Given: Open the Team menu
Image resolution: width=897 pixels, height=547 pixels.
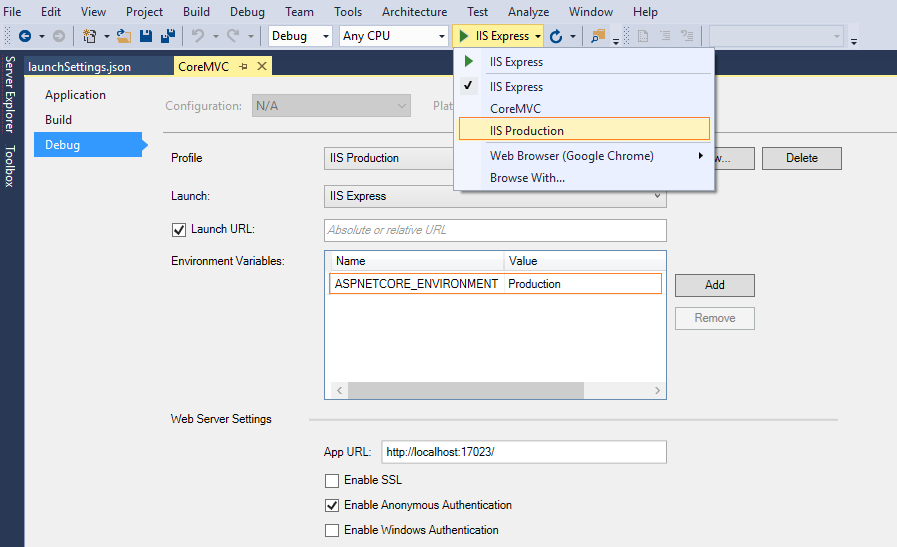Looking at the screenshot, I should pyautogui.click(x=299, y=11).
